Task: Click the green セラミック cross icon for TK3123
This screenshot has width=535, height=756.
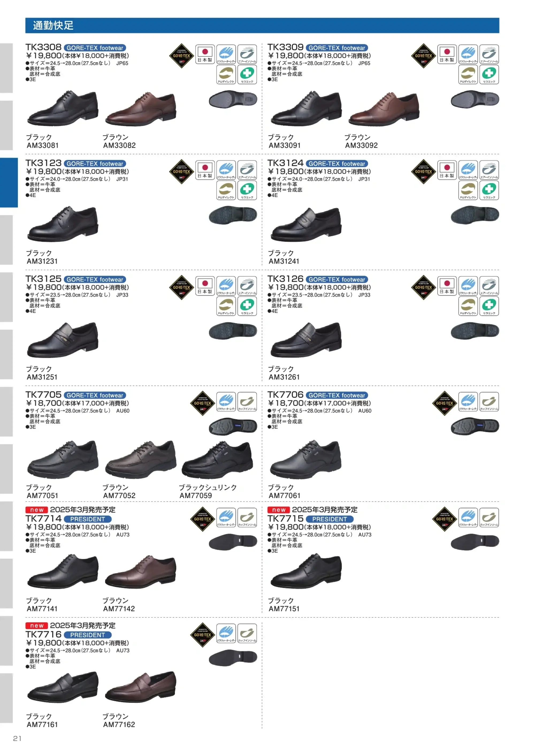Action: [247, 190]
